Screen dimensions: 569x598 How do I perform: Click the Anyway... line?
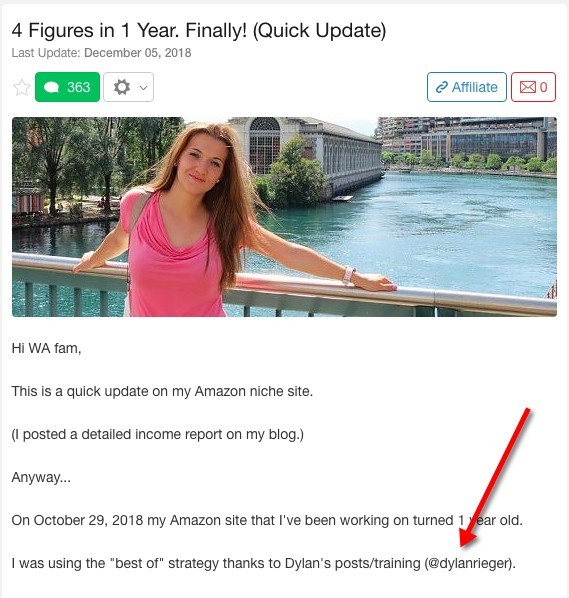coord(41,477)
